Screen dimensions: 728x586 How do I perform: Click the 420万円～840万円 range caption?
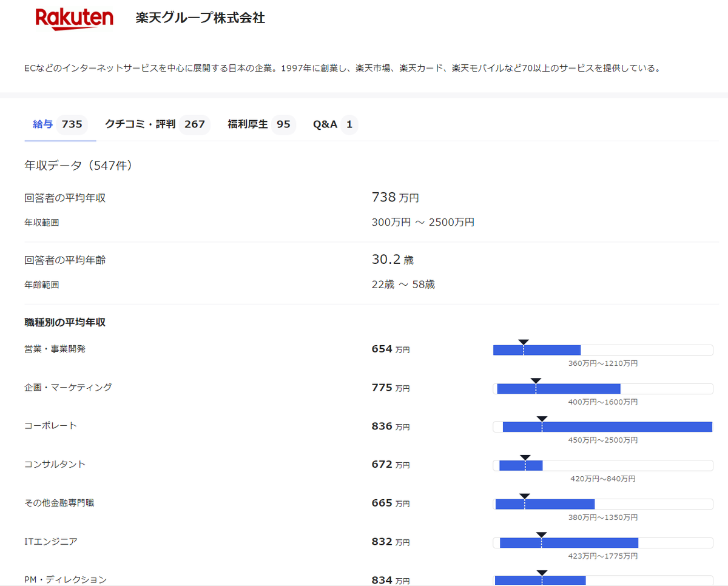click(x=603, y=479)
